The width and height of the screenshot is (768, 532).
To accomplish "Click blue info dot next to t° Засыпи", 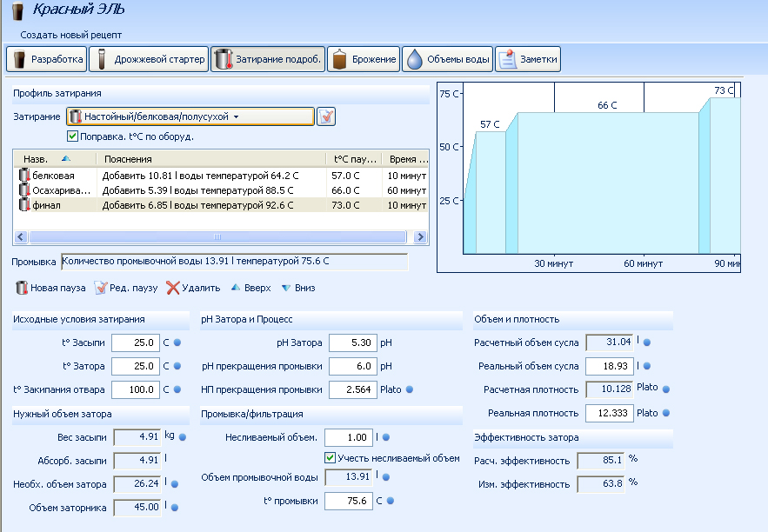I will 177,342.
